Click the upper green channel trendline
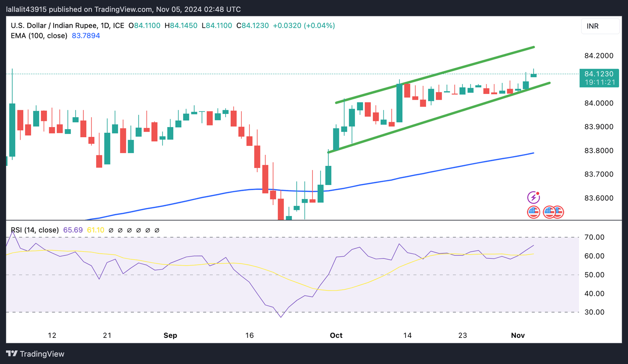This screenshot has height=364, width=628. pos(435,75)
